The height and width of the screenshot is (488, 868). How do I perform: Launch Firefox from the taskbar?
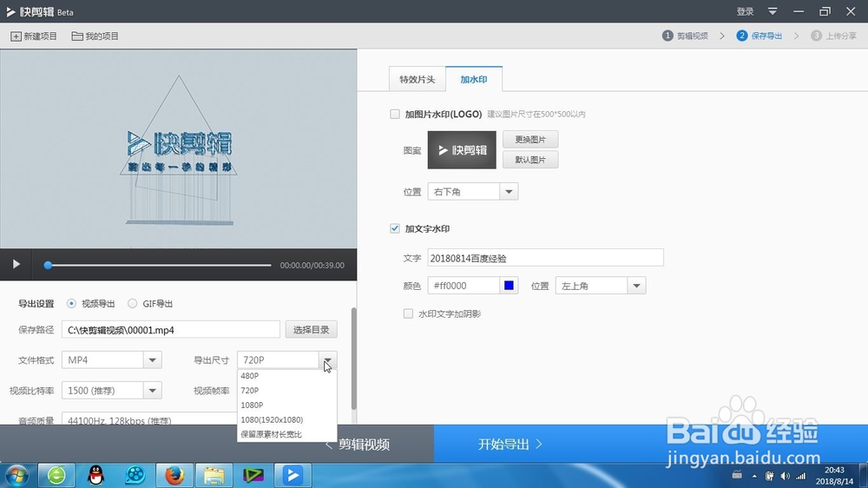click(174, 475)
